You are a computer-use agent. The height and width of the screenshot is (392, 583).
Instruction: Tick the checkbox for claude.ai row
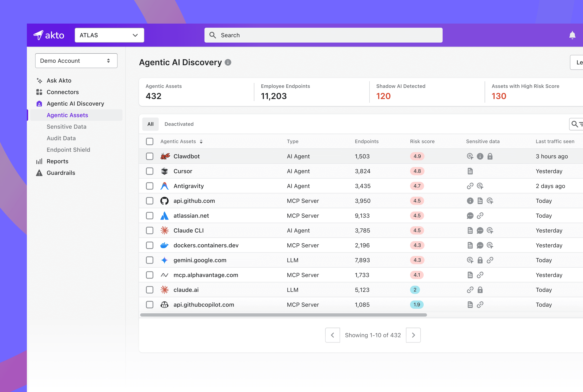tap(149, 290)
